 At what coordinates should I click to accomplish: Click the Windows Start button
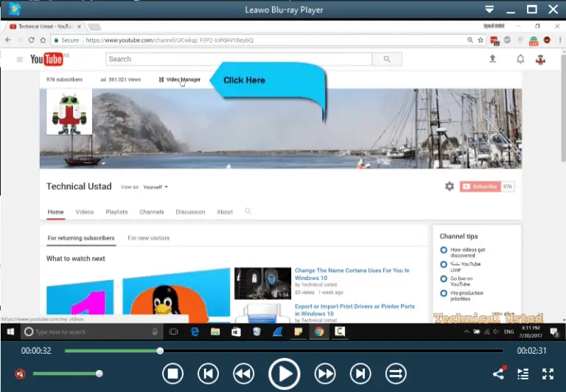[10, 332]
